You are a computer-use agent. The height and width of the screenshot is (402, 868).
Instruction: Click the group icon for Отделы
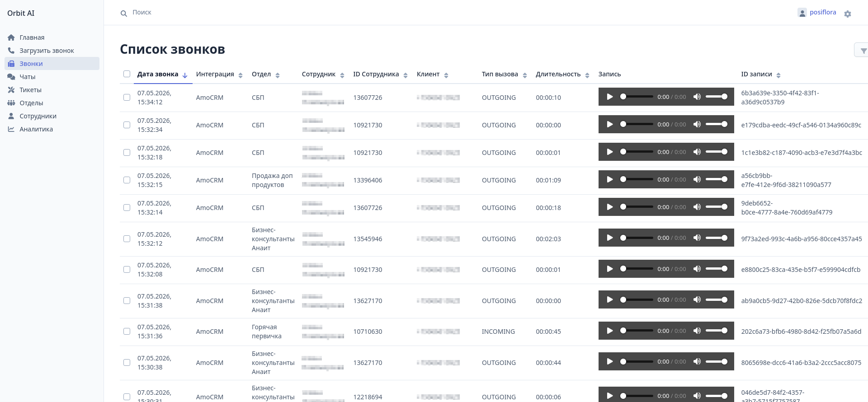click(x=11, y=103)
